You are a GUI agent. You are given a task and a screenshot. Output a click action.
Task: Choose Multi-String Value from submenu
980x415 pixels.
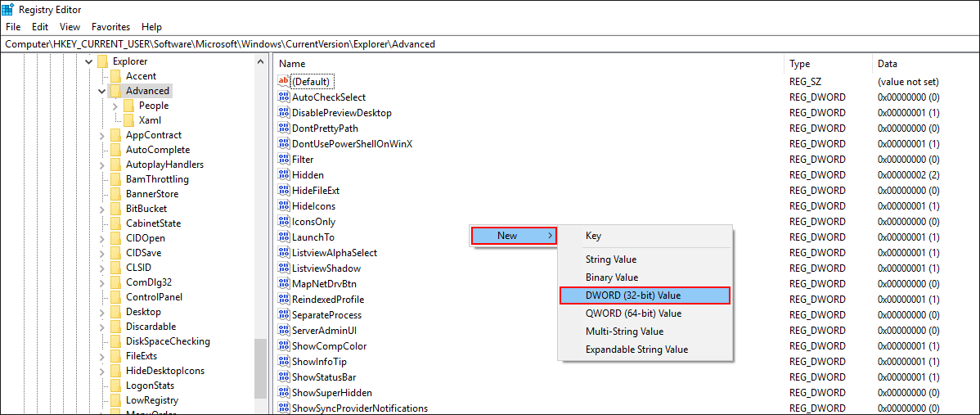pyautogui.click(x=645, y=332)
